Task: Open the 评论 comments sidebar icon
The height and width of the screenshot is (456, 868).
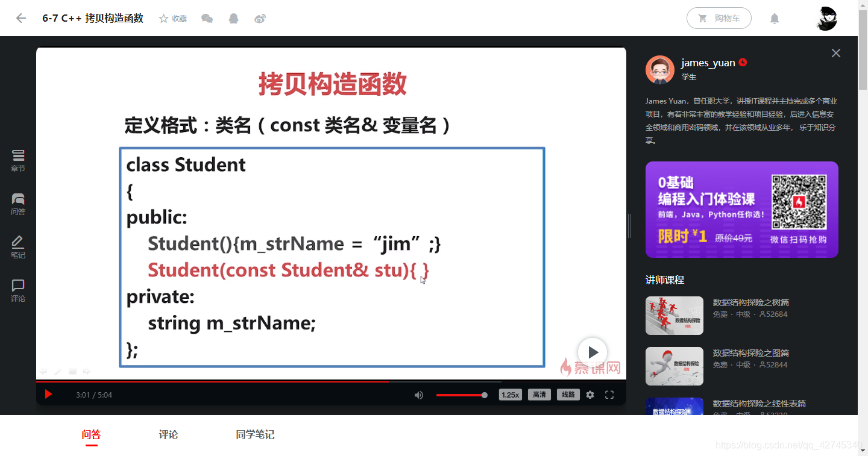Action: pos(18,291)
